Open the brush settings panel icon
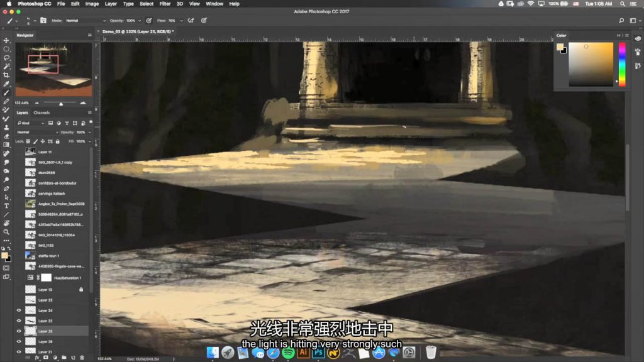 (x=43, y=21)
